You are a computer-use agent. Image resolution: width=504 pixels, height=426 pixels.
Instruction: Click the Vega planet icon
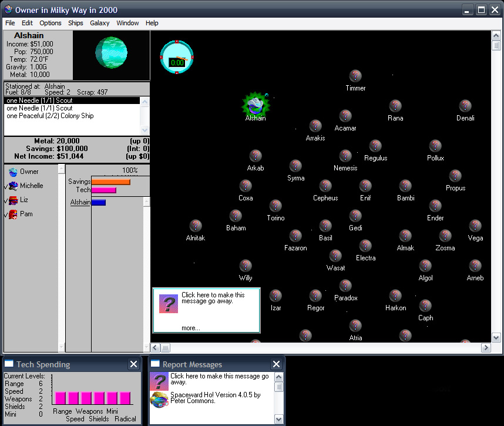tap(475, 226)
